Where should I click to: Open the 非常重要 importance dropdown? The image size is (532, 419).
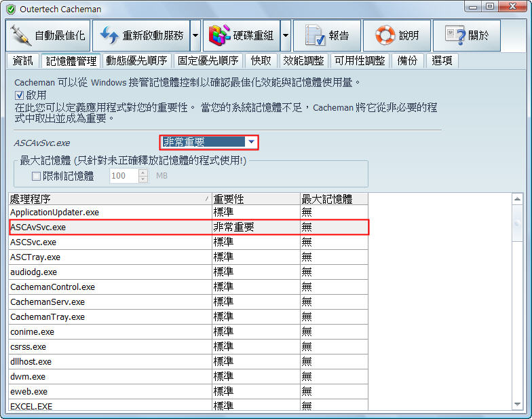click(x=251, y=142)
